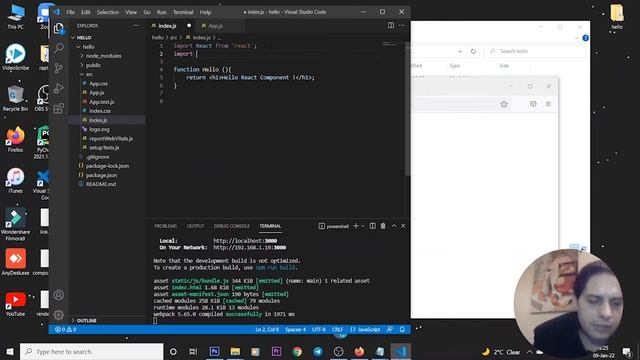Open the File menu
640x360 pixels.
tap(71, 12)
